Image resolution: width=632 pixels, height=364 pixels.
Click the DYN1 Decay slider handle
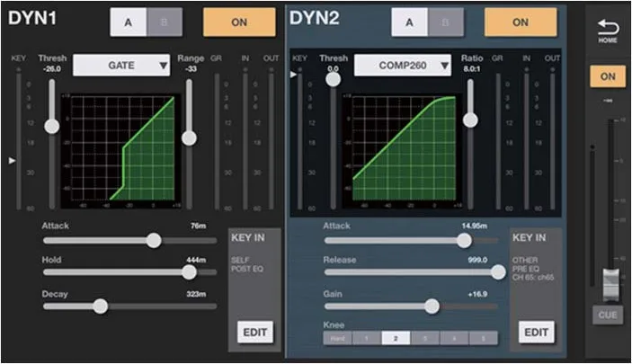click(101, 306)
